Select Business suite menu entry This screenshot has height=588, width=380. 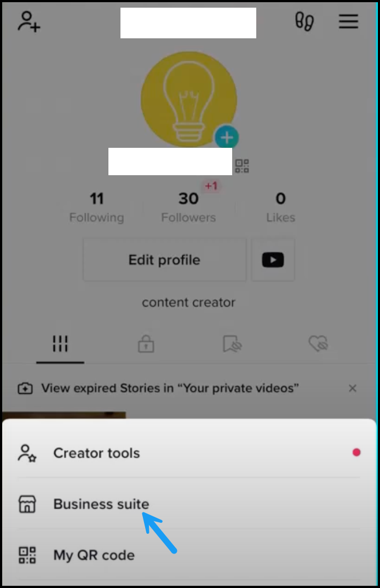[x=189, y=504]
